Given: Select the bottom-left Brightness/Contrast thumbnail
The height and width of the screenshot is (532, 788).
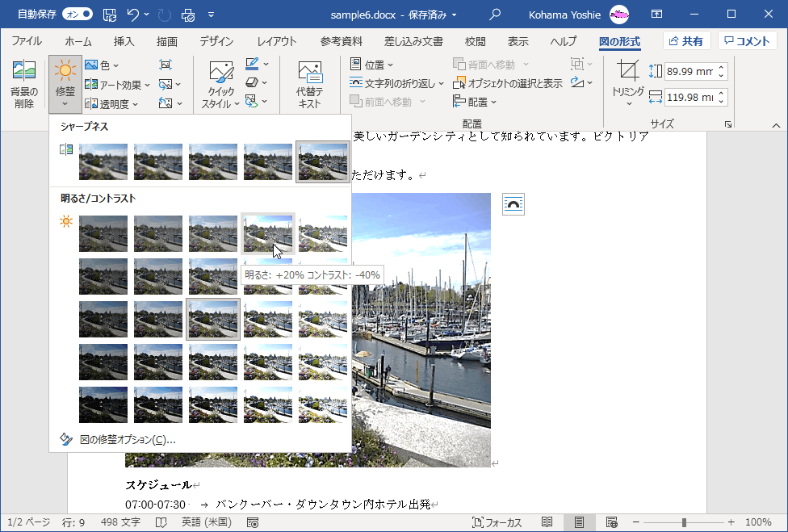Looking at the screenshot, I should (x=103, y=405).
